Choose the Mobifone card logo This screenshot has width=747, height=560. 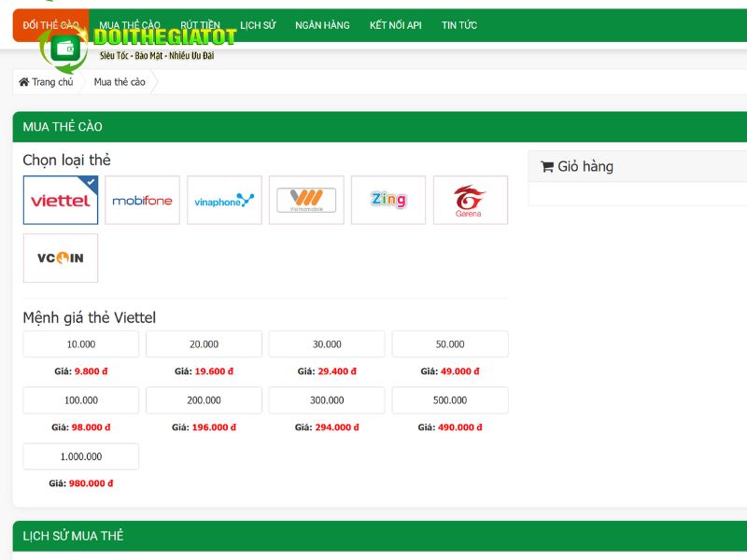coord(143,200)
